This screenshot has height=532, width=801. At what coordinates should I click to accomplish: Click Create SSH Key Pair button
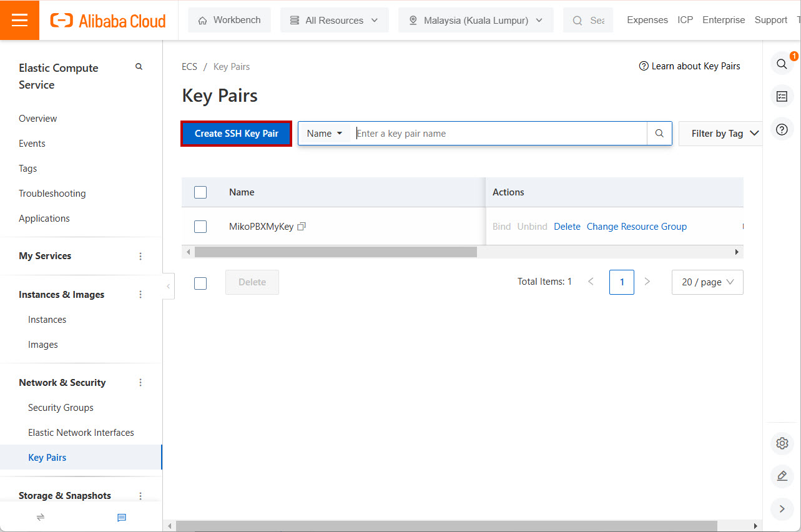click(236, 134)
